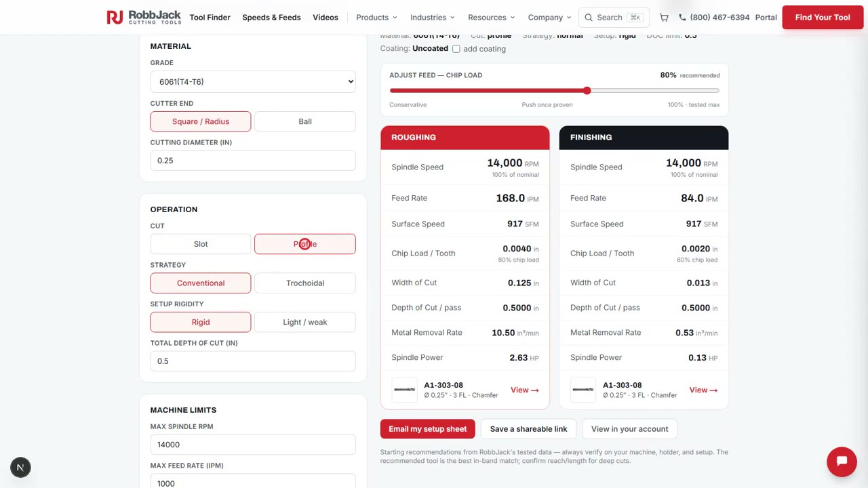868x488 pixels.
Task: Open the Tool Finder page
Action: click(210, 18)
